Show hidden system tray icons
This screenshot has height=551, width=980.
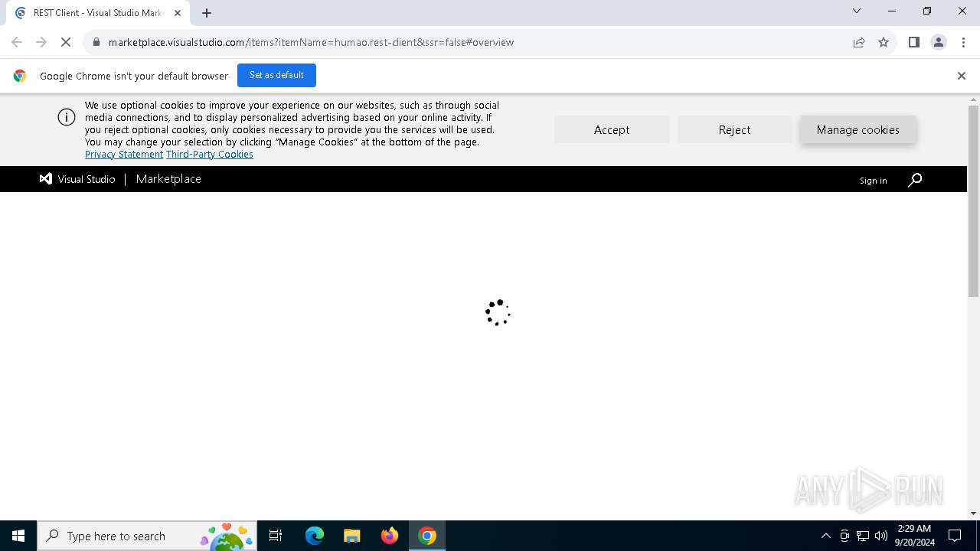825,536
